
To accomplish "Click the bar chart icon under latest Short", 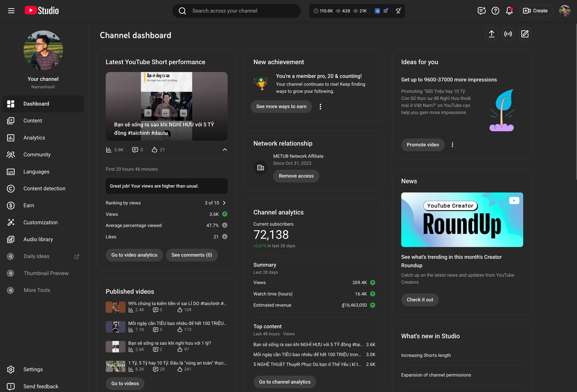I will (108, 150).
